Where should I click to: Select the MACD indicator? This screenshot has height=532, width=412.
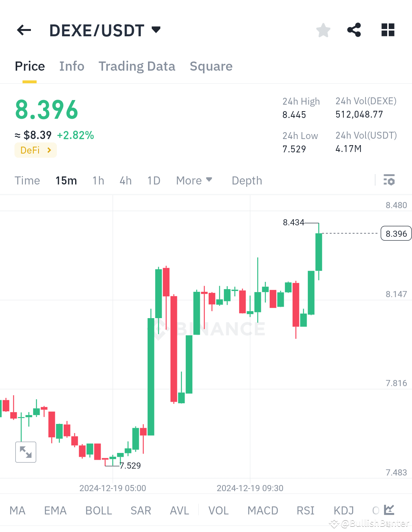point(262,510)
